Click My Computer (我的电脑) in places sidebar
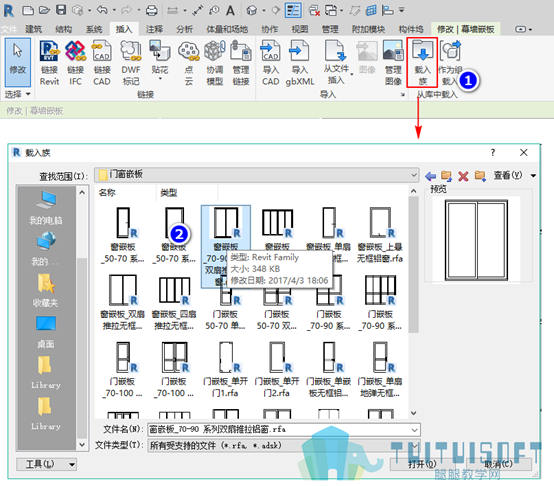The width and height of the screenshot is (554, 486). [x=46, y=208]
